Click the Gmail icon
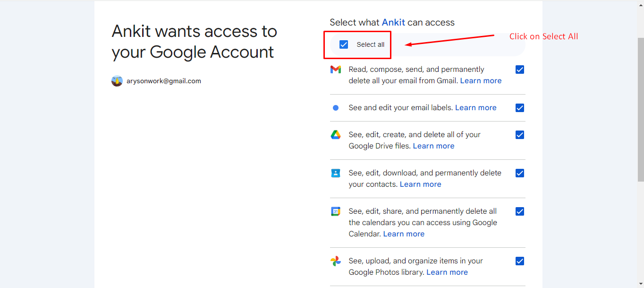The height and width of the screenshot is (288, 644). [336, 70]
